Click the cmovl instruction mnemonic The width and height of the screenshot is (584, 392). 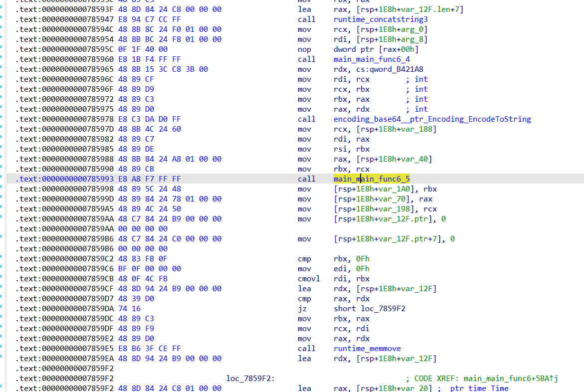(309, 279)
